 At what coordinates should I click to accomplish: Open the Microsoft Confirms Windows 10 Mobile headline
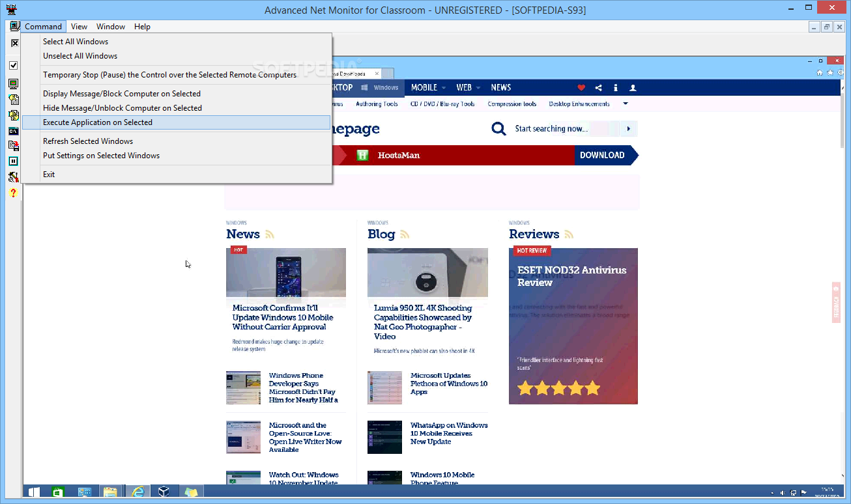coord(283,318)
